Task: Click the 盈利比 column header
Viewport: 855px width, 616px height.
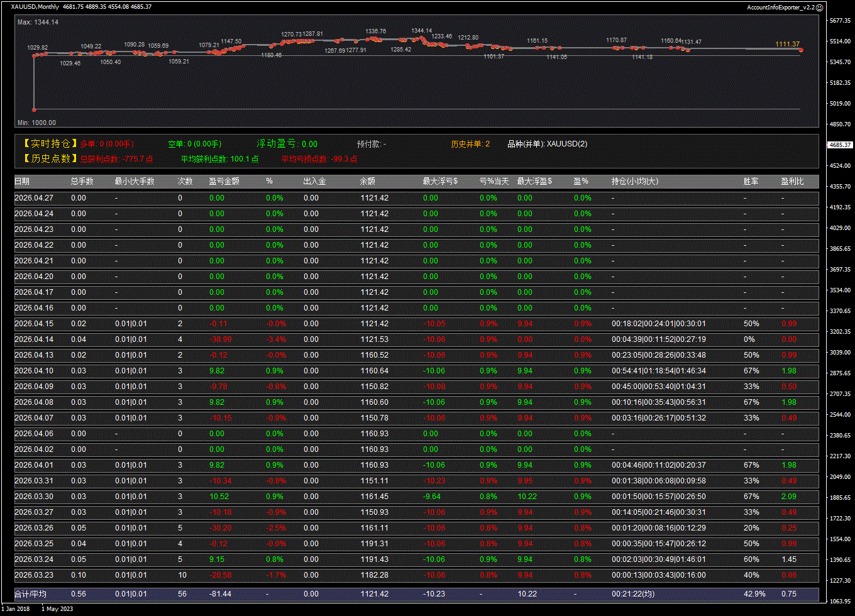Action: [x=792, y=182]
